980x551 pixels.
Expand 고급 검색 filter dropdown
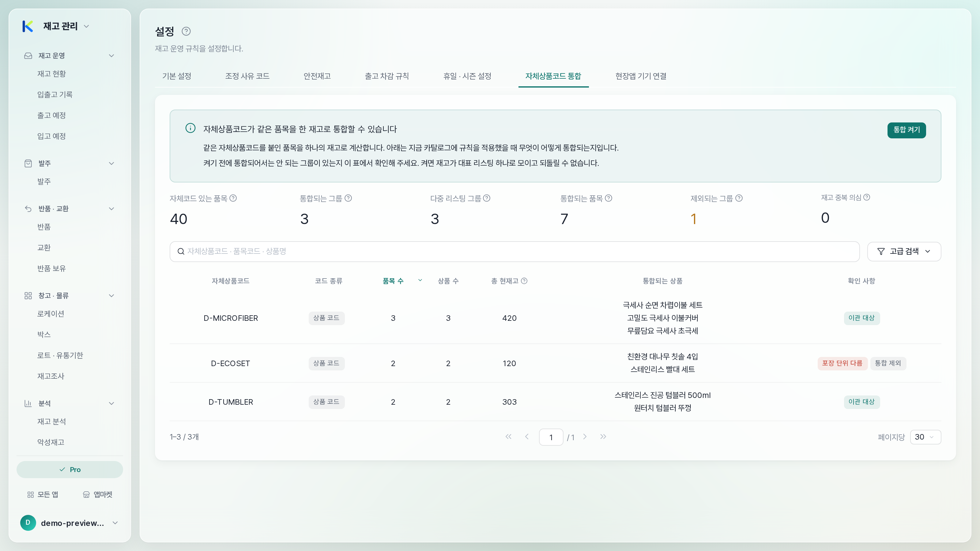904,251
